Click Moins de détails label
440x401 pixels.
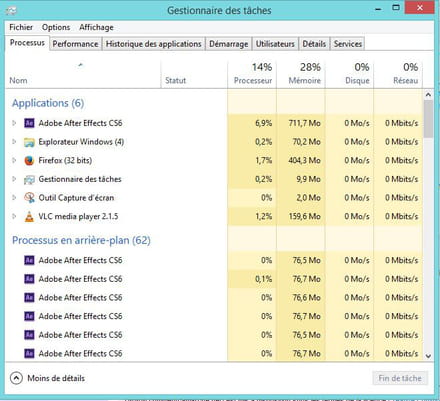(x=56, y=378)
